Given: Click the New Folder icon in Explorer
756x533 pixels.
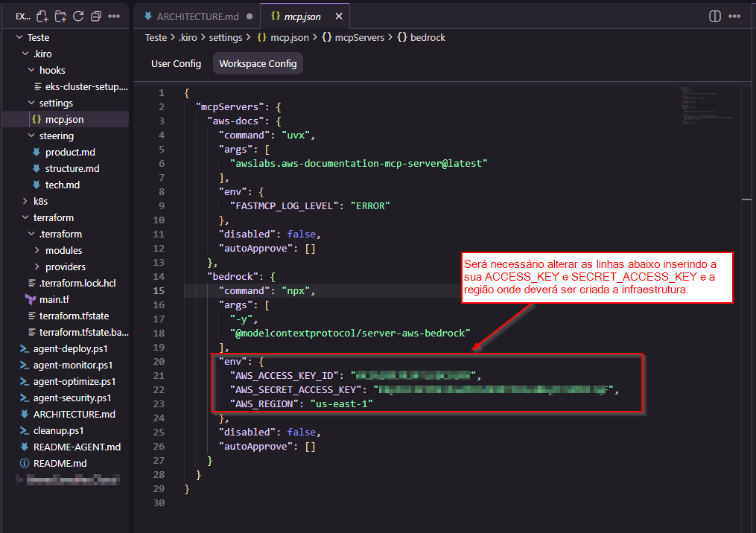Looking at the screenshot, I should 60,16.
